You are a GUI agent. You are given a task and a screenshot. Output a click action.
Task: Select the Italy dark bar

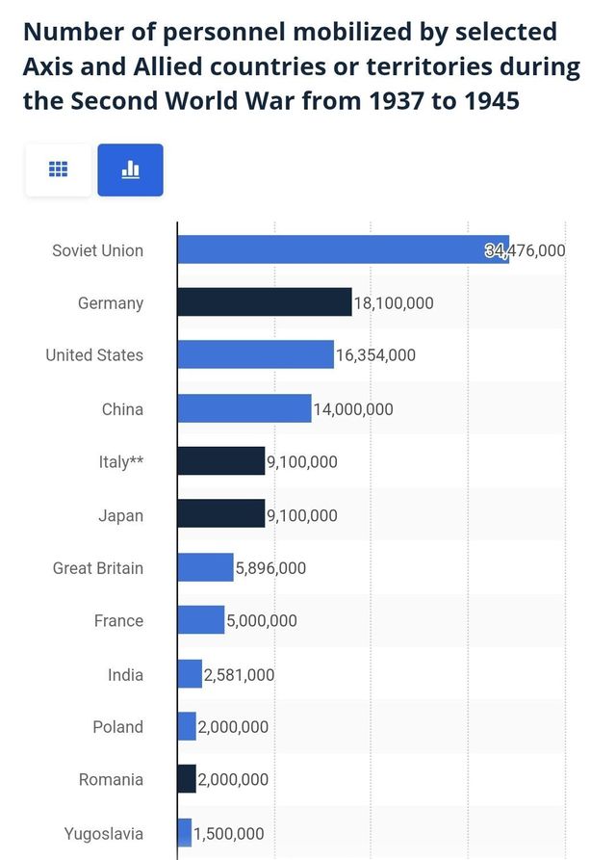click(221, 461)
